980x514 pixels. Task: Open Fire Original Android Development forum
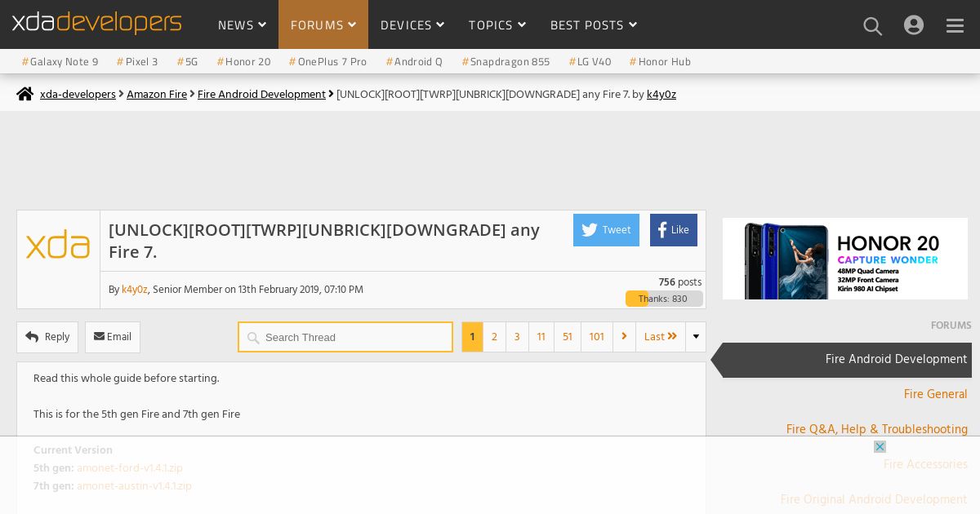pos(874,499)
